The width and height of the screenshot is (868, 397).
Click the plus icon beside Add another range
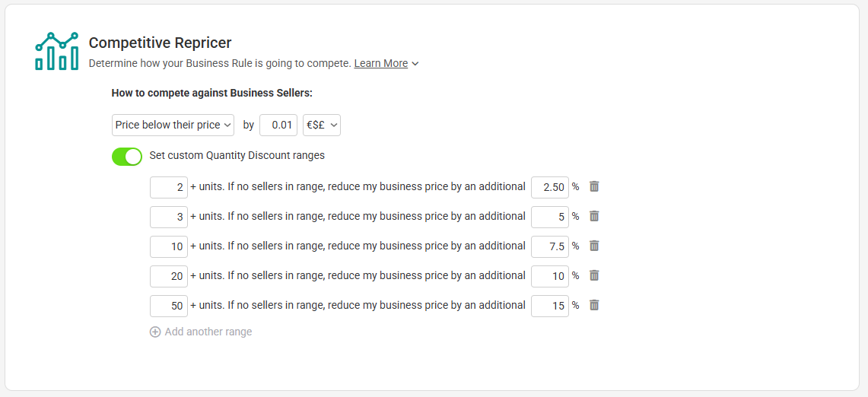155,332
